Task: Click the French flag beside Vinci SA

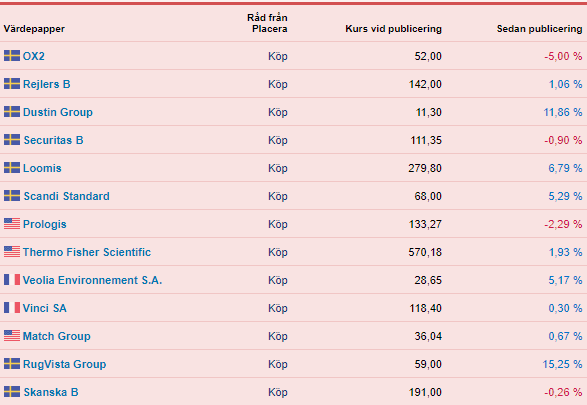Action: tap(12, 308)
